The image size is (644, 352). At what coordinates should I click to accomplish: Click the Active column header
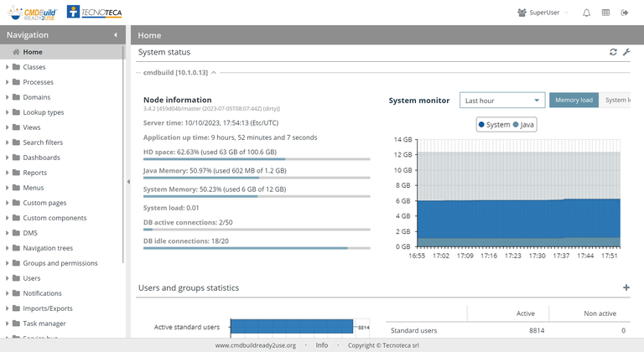pyautogui.click(x=525, y=313)
